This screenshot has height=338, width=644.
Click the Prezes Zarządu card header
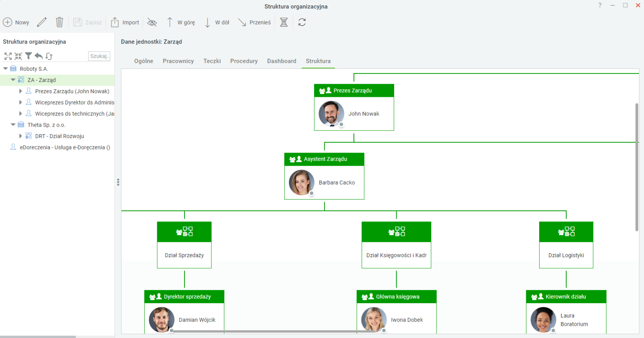tap(354, 91)
